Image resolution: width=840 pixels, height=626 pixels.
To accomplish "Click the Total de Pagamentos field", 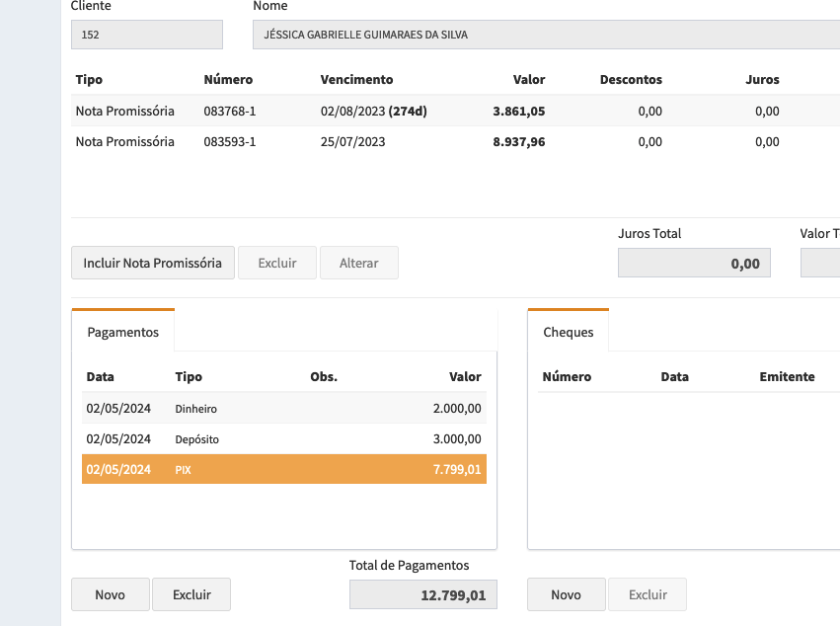I will [422, 595].
